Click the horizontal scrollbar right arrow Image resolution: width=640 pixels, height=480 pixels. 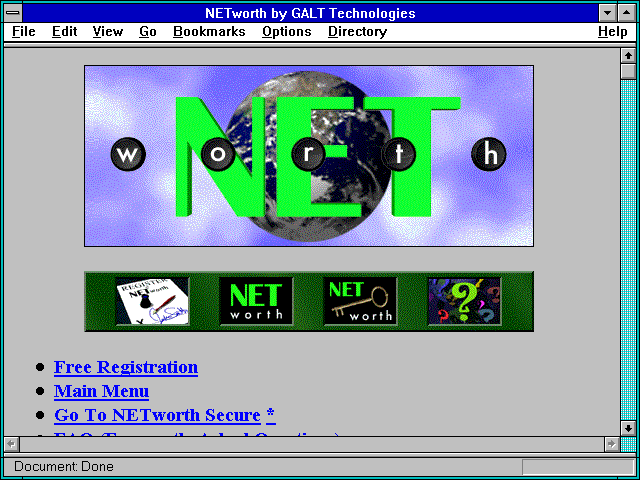click(611, 444)
